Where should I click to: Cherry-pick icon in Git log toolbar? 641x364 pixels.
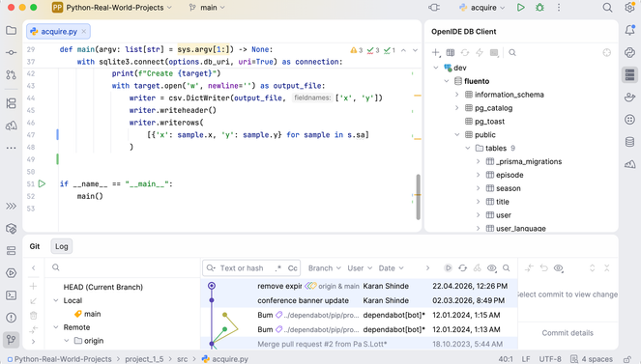coord(477,268)
